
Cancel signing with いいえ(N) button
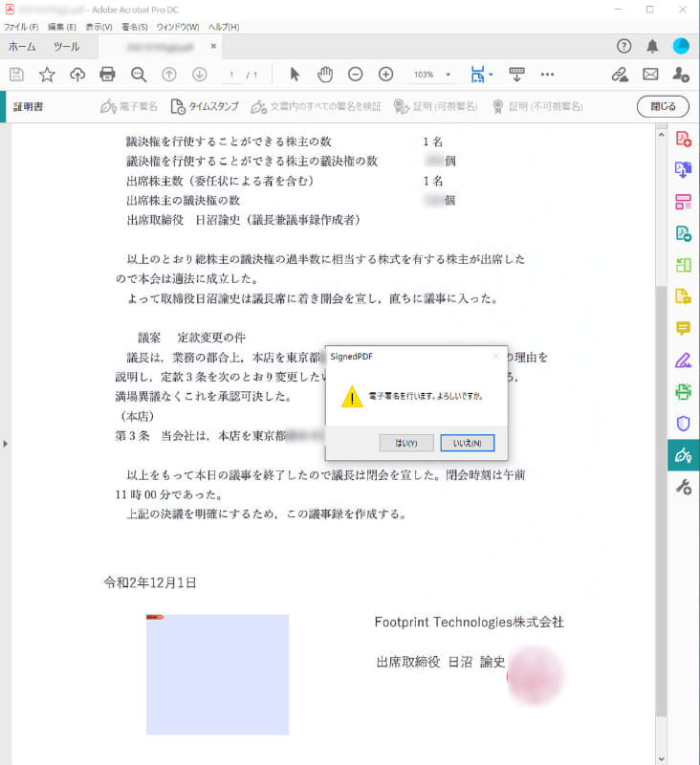click(468, 443)
